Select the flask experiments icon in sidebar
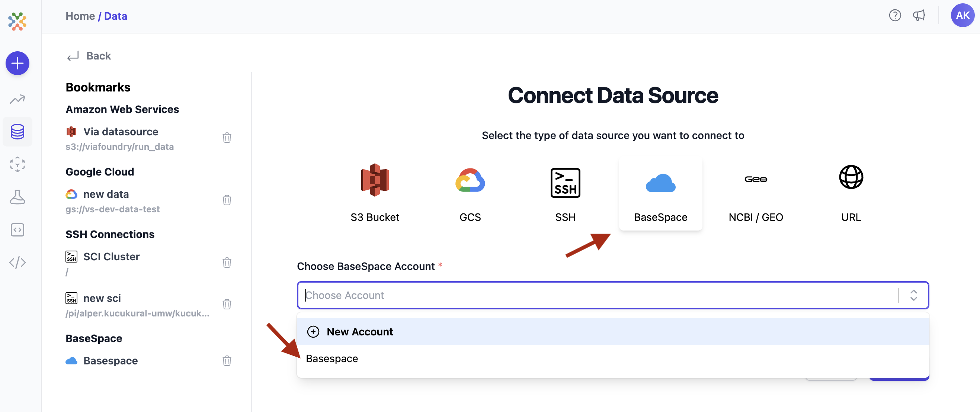980x412 pixels. click(17, 197)
